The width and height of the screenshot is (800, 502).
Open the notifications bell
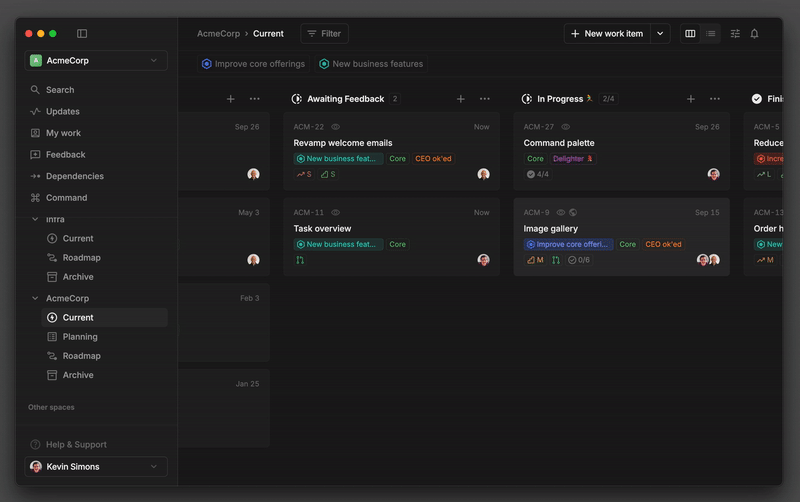pyautogui.click(x=754, y=34)
